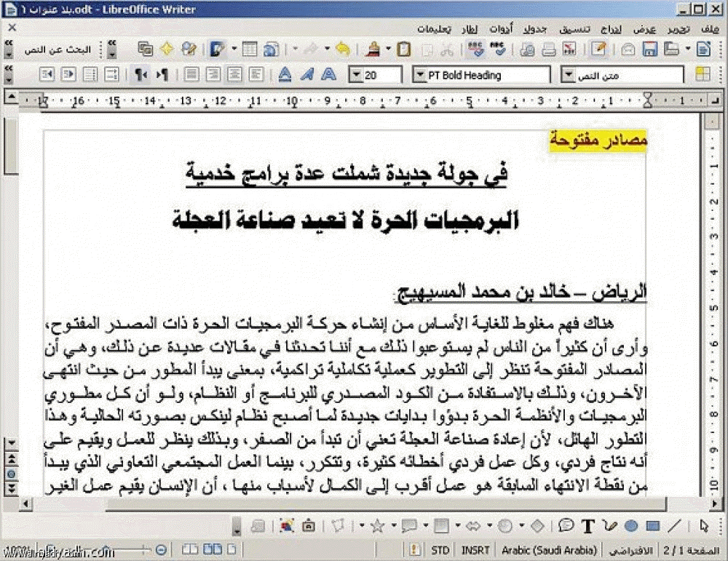Click the Print icon
The image size is (728, 561).
[549, 49]
